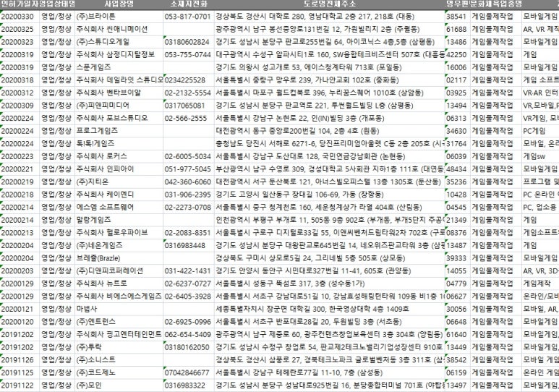Viewport: 559px width, 392px height.
Task: Select phone number 02-6005-5034
Action: click(189, 156)
